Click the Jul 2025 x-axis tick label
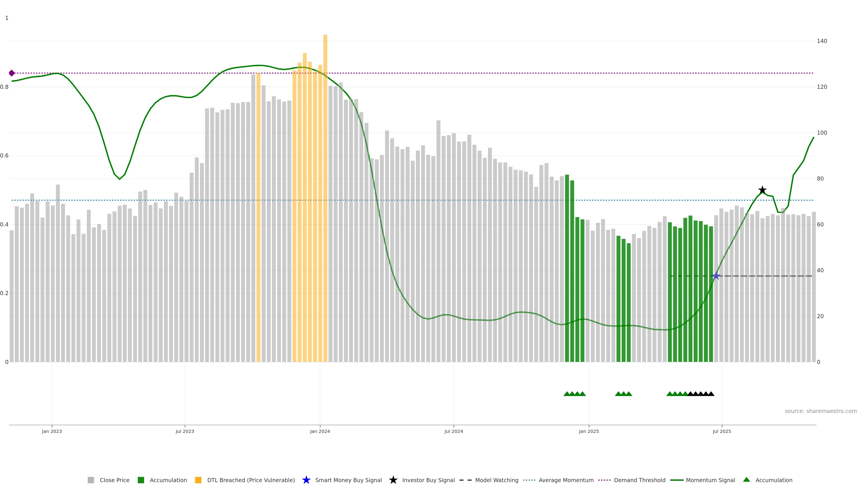 coord(722,431)
